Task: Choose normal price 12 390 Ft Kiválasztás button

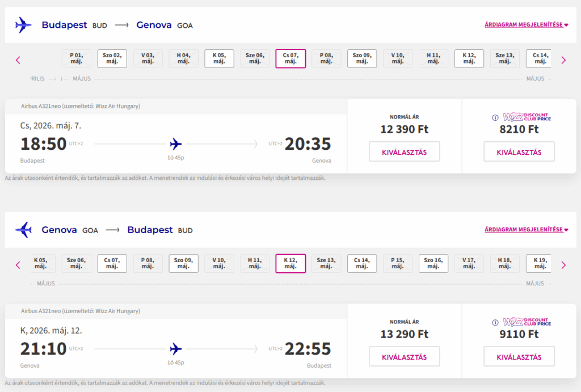Action: (404, 152)
